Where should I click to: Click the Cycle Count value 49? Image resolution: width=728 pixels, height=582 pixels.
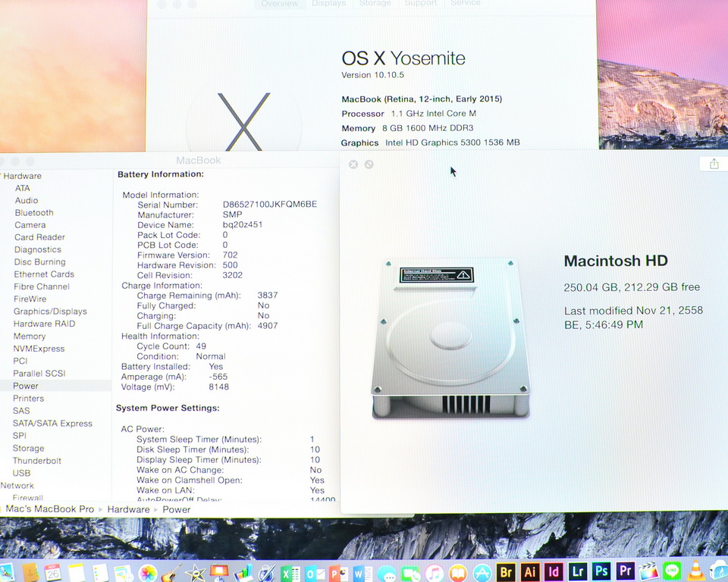coord(201,346)
